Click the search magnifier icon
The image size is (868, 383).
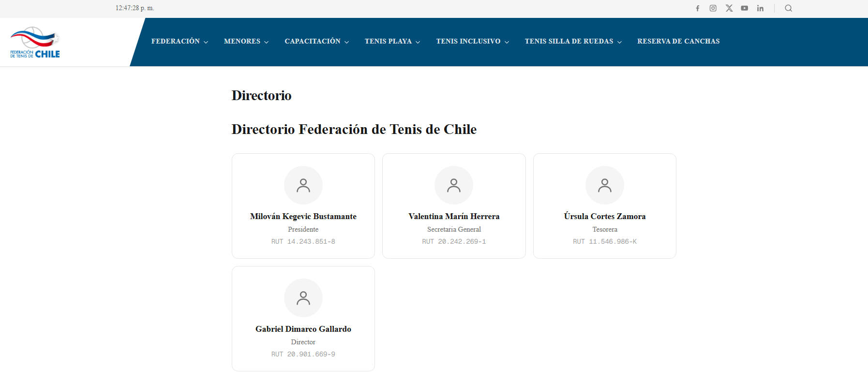pos(789,8)
